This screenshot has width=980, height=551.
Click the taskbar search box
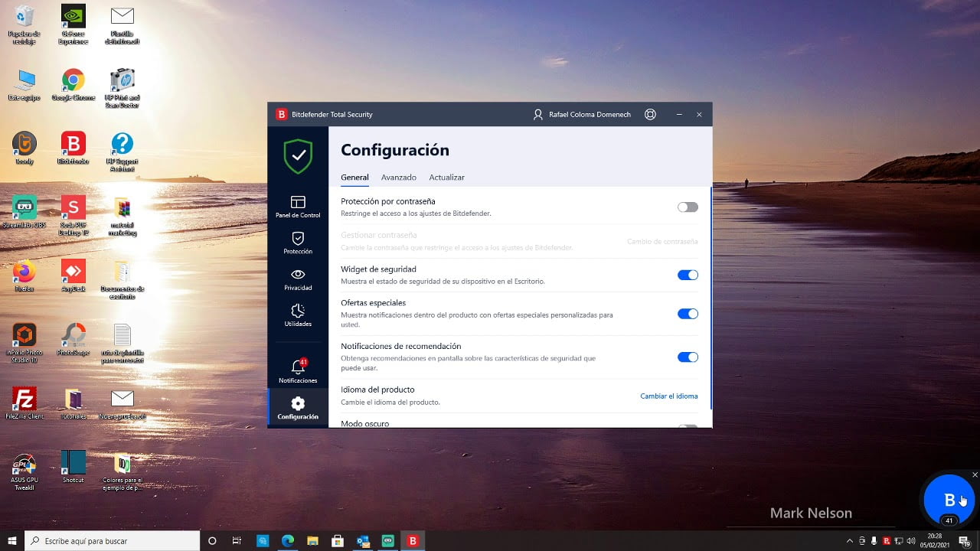(x=112, y=541)
